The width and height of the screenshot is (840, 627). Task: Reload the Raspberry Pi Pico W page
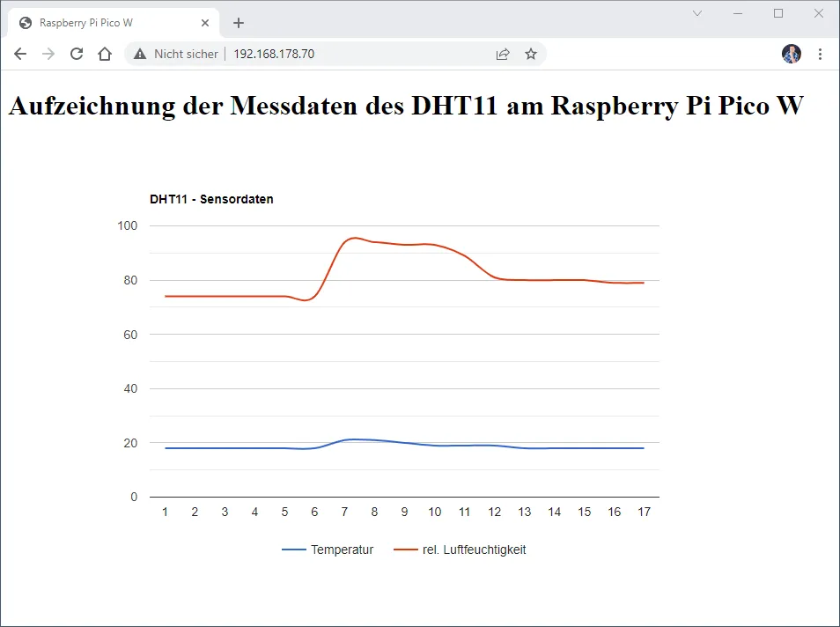coord(77,54)
